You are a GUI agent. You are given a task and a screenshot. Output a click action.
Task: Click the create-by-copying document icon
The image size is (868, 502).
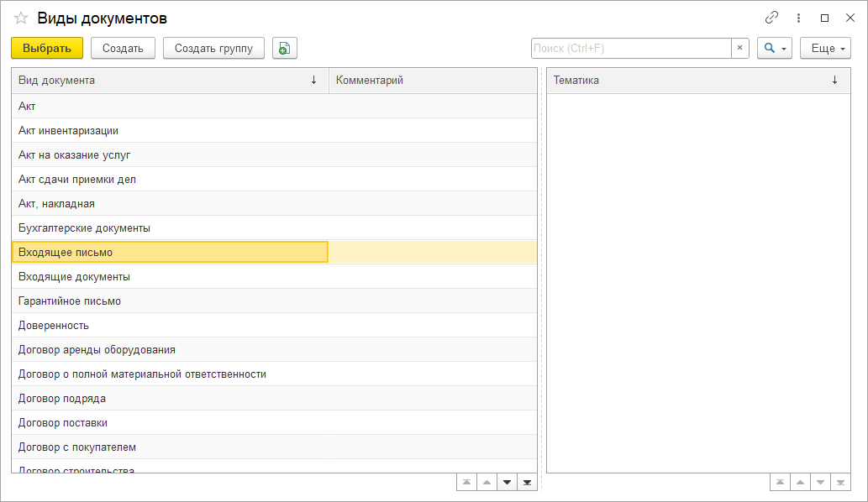[x=285, y=49]
